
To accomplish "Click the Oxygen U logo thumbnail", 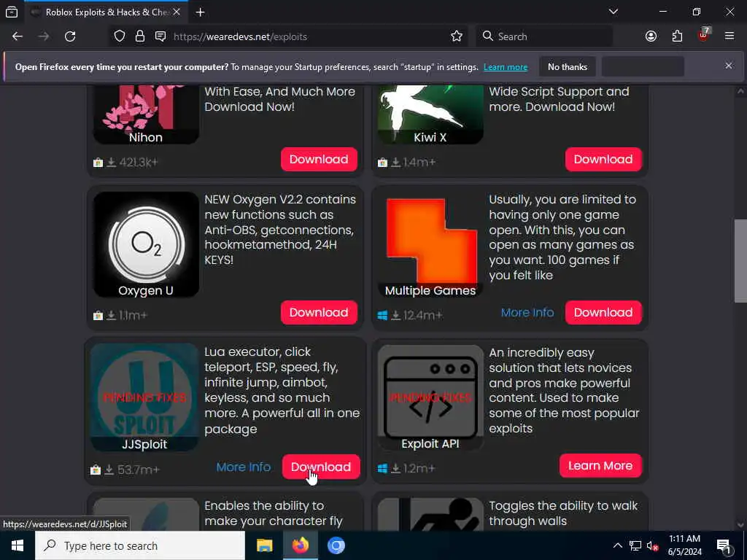I will click(146, 245).
